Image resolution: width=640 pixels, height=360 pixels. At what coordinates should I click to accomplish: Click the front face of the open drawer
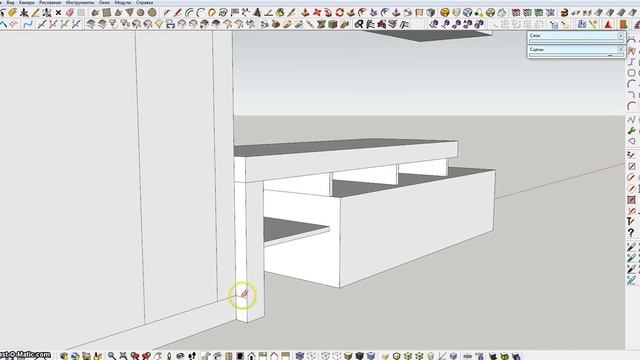(x=416, y=229)
